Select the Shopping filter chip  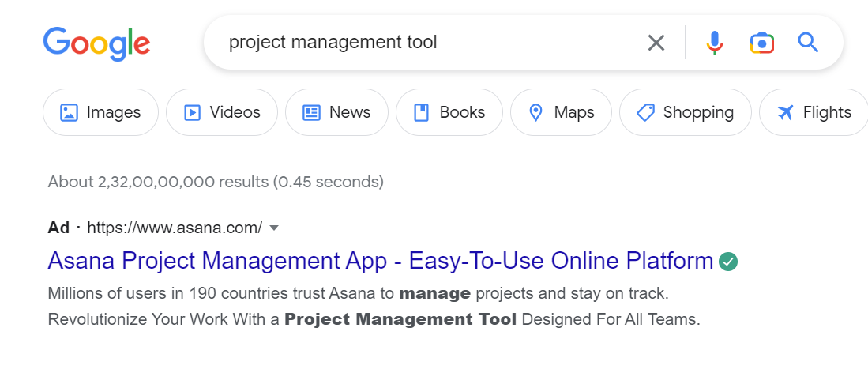tap(685, 112)
